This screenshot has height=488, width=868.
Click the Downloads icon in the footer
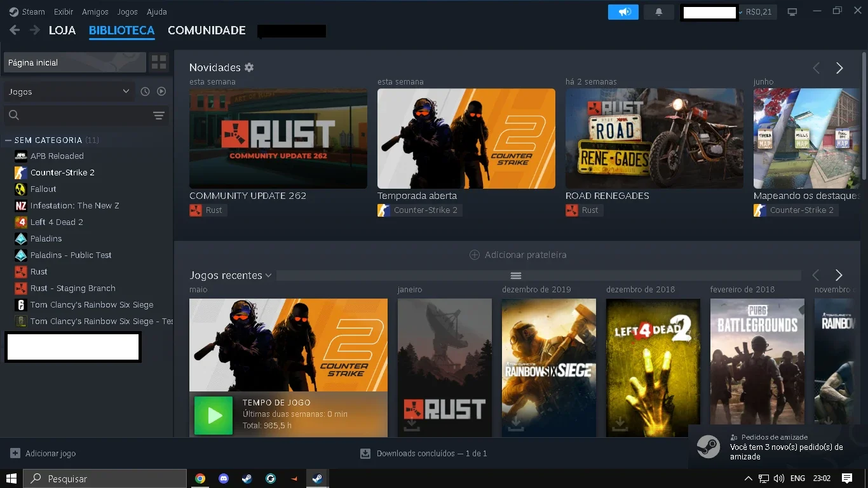coord(365,454)
